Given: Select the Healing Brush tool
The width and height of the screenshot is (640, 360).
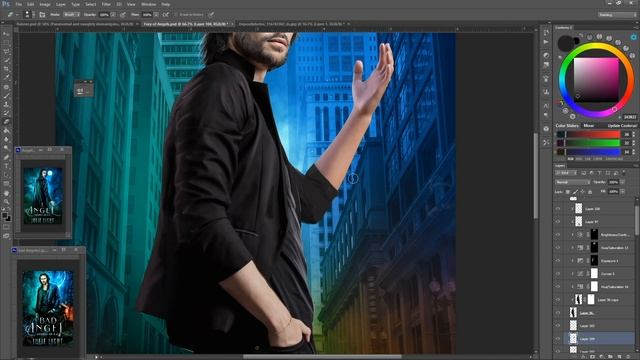Looking at the screenshot, I should point(6,87).
